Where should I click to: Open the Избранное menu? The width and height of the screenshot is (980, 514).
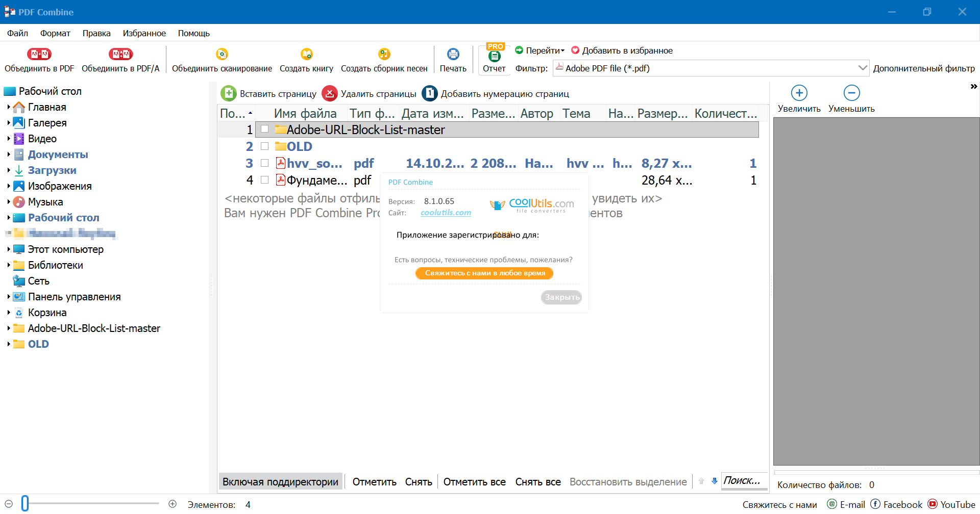[x=144, y=33]
